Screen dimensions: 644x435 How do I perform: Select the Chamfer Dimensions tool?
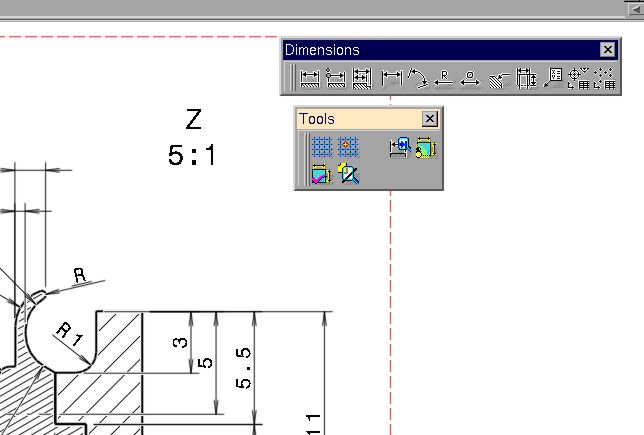[x=500, y=78]
